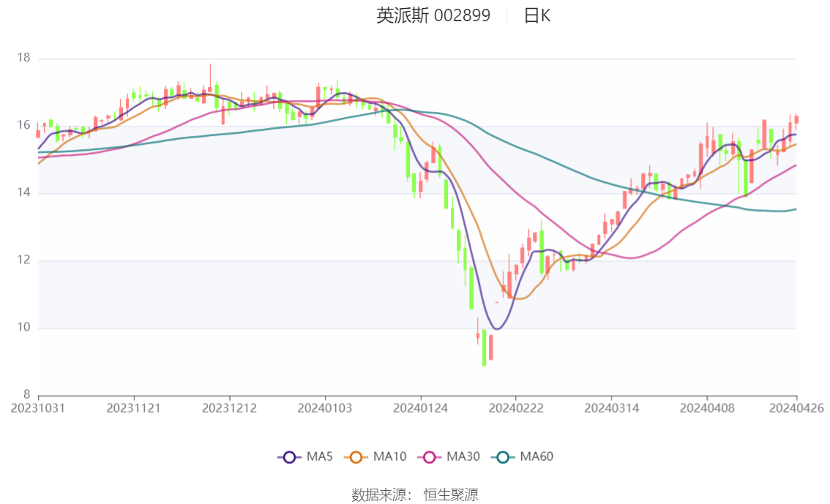
Task: Click the 20240314 date axis label
Action: (x=611, y=408)
